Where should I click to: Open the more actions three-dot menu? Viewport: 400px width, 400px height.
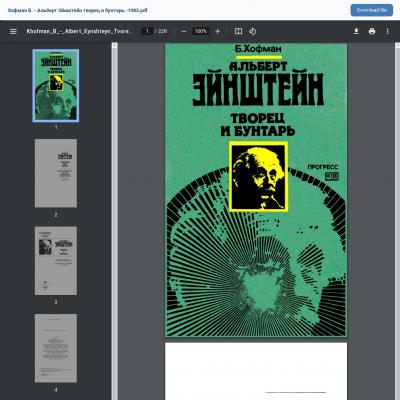coord(388,31)
